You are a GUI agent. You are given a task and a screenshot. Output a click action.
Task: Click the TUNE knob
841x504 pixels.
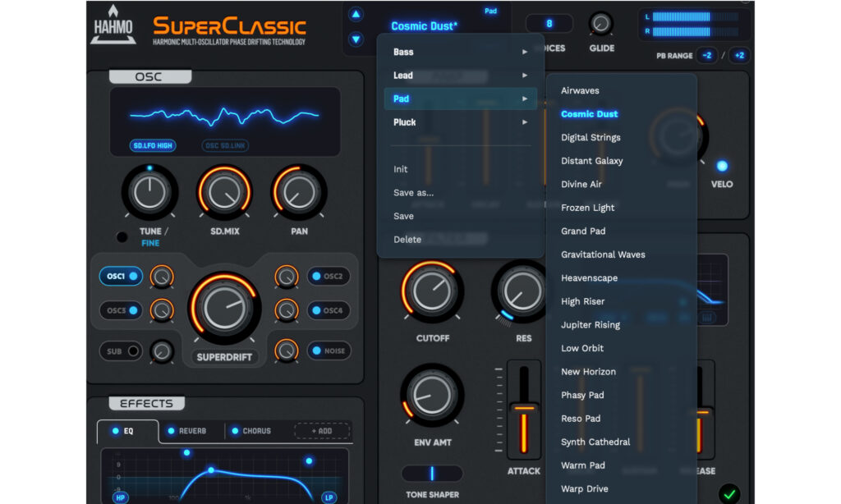tap(149, 192)
